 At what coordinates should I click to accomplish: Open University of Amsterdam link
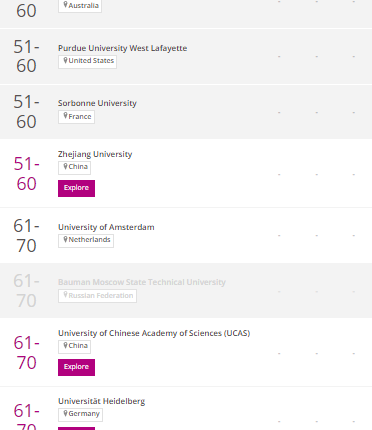[106, 227]
